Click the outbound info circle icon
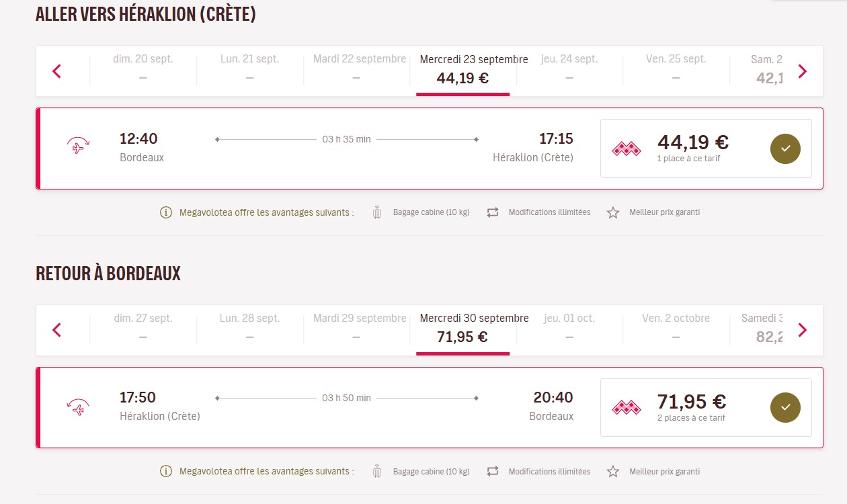 [166, 212]
